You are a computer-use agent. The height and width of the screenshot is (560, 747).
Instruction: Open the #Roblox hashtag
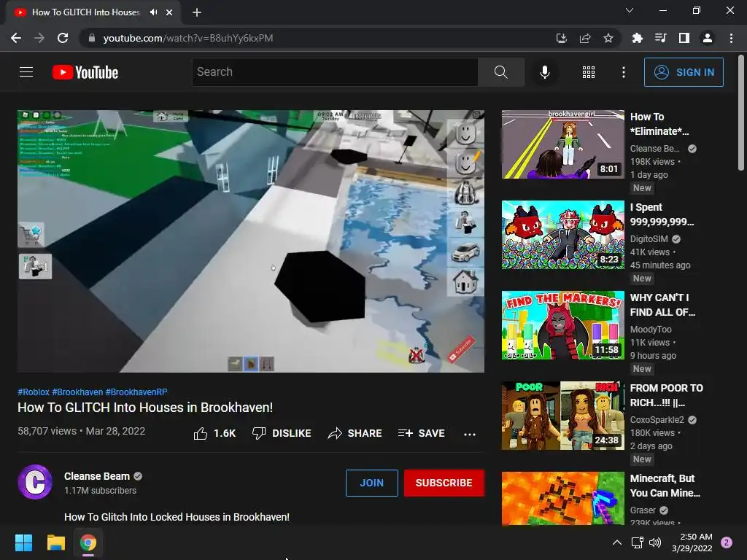34,392
